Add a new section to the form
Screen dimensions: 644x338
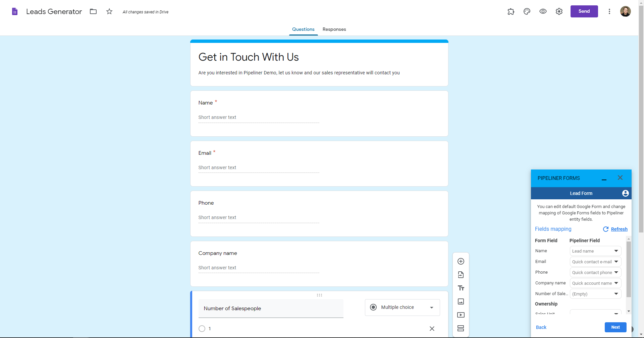[x=461, y=328]
